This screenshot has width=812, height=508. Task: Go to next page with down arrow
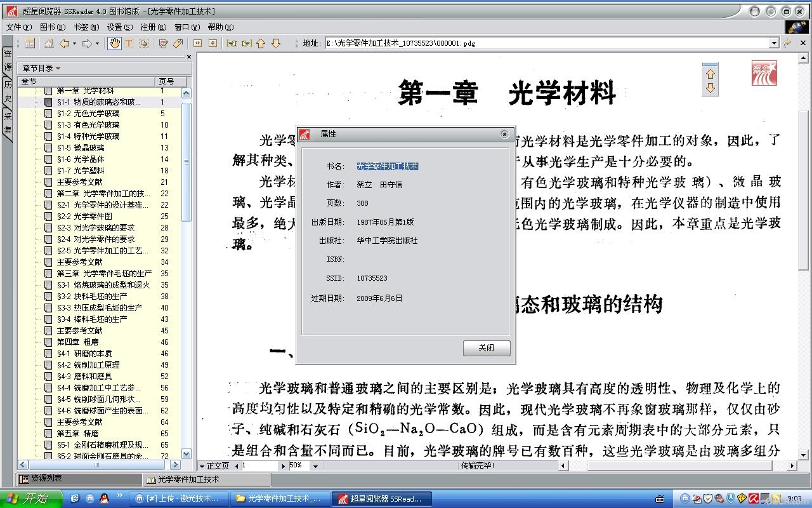276,43
